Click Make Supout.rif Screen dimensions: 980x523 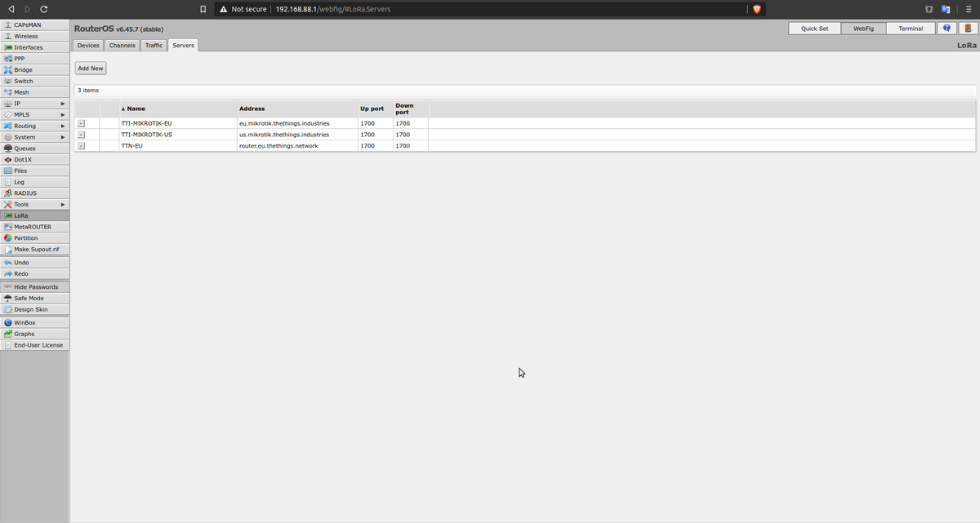pos(34,250)
